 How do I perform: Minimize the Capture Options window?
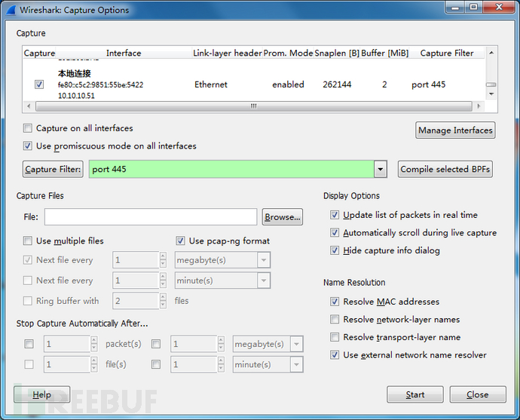[455, 8]
